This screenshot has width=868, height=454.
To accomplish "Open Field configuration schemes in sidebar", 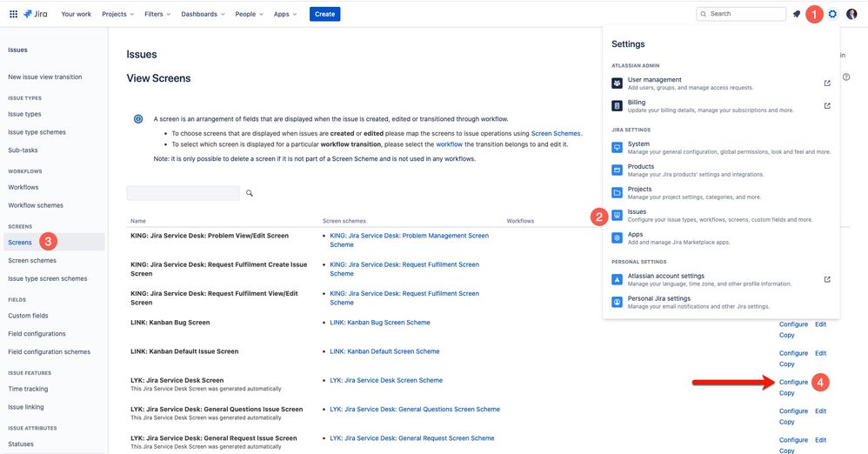I will 50,351.
